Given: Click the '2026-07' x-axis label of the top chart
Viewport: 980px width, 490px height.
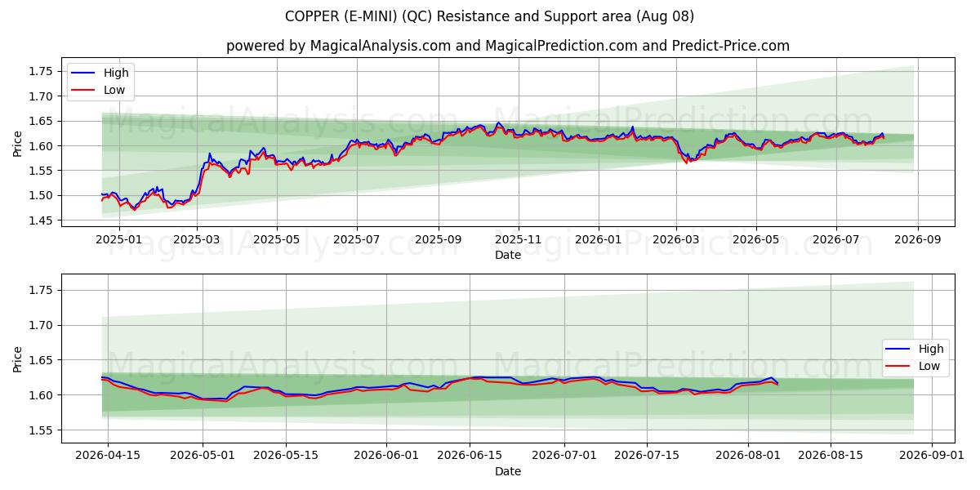Looking at the screenshot, I should [x=836, y=240].
